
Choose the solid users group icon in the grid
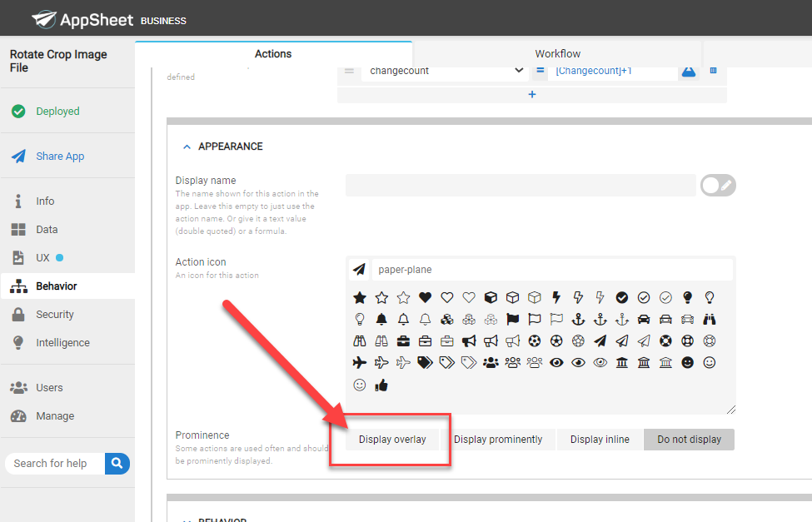tap(491, 362)
